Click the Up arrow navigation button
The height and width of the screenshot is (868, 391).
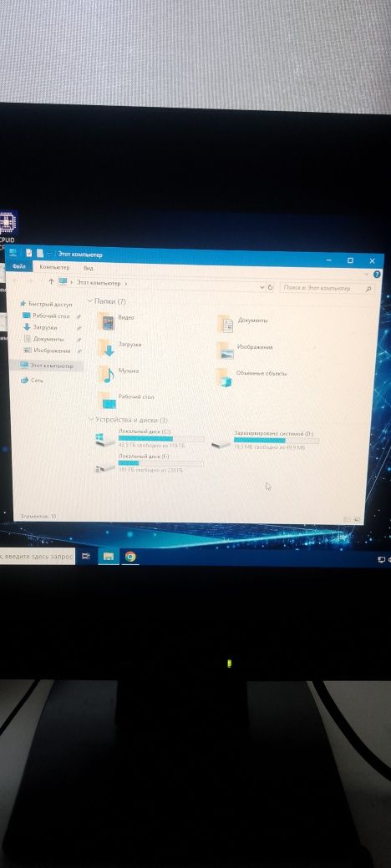[52, 281]
